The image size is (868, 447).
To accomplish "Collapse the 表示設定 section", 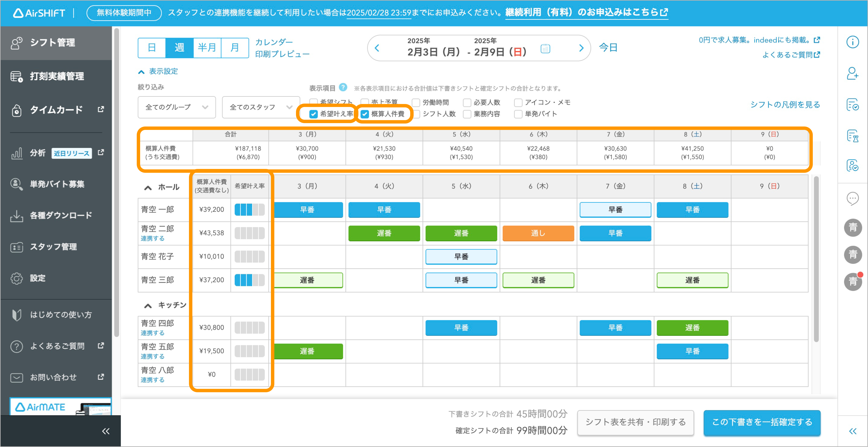I will 158,71.
